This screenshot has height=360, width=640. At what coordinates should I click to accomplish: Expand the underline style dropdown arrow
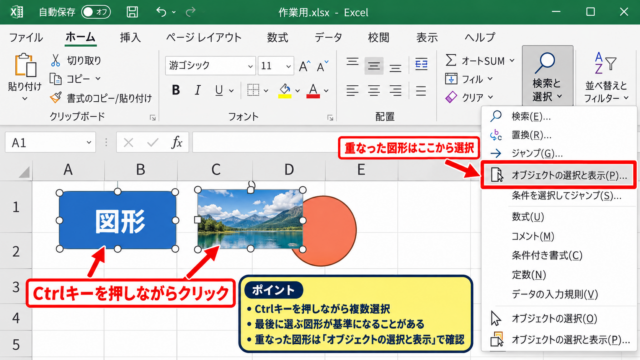pyautogui.click(x=231, y=91)
